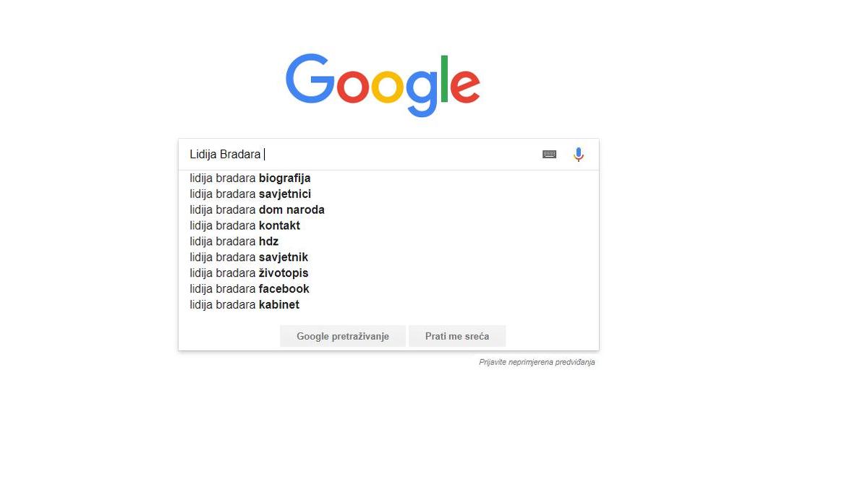
Task: Click the green l in Google logo
Action: coord(443,78)
